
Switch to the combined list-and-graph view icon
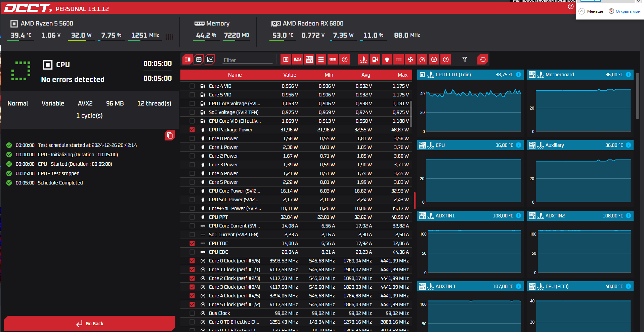tap(188, 59)
